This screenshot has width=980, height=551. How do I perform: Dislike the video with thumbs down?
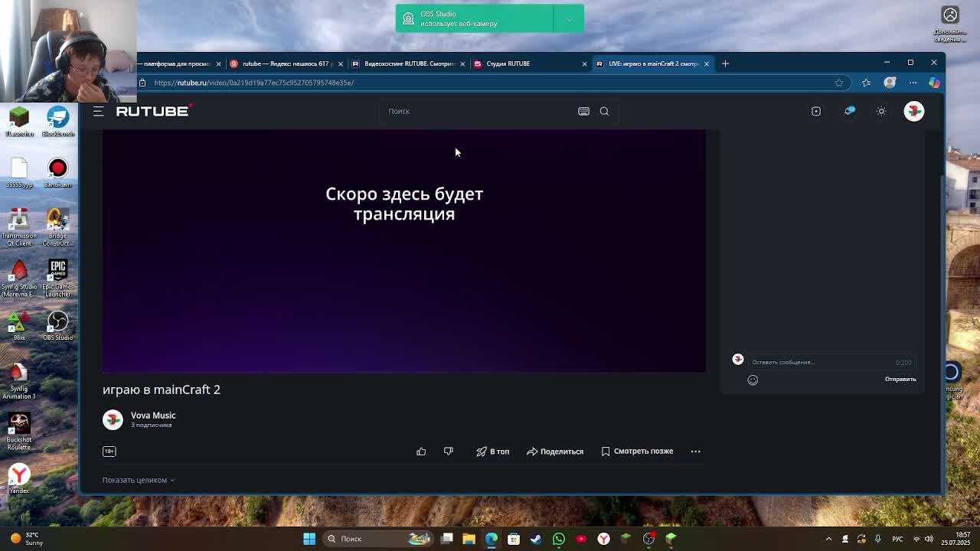449,452
